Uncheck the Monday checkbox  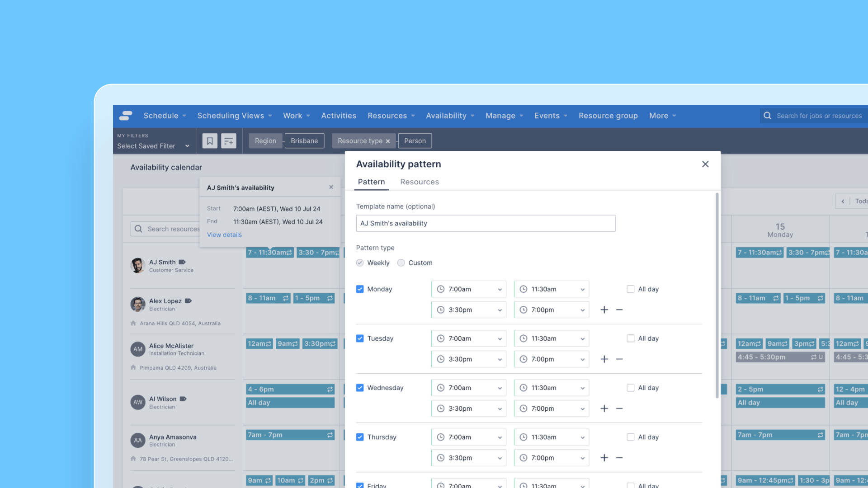point(360,289)
